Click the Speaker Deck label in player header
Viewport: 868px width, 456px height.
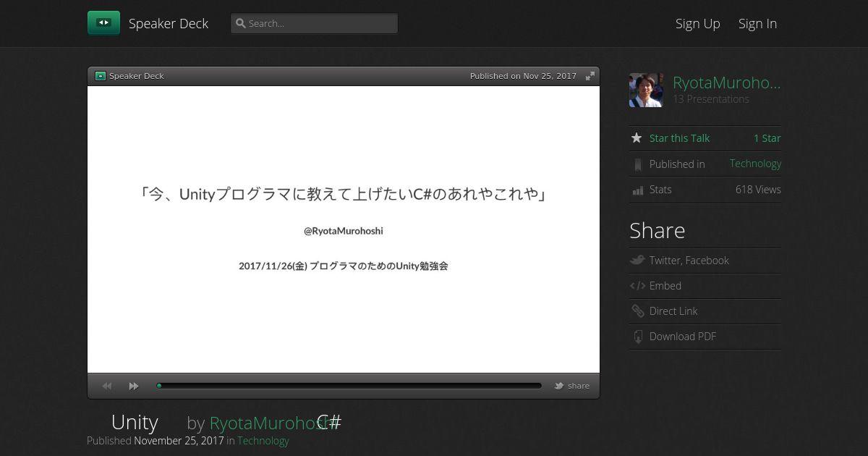pyautogui.click(x=137, y=76)
